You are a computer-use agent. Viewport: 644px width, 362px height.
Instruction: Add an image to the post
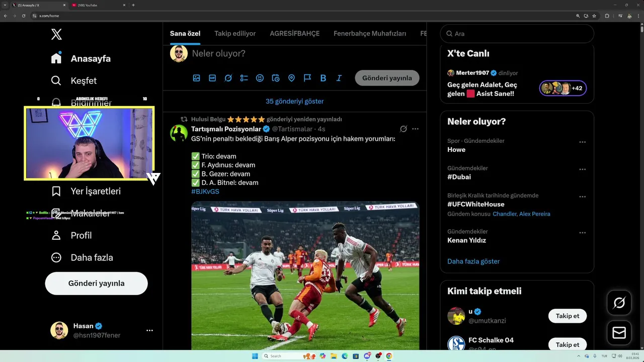pos(196,78)
